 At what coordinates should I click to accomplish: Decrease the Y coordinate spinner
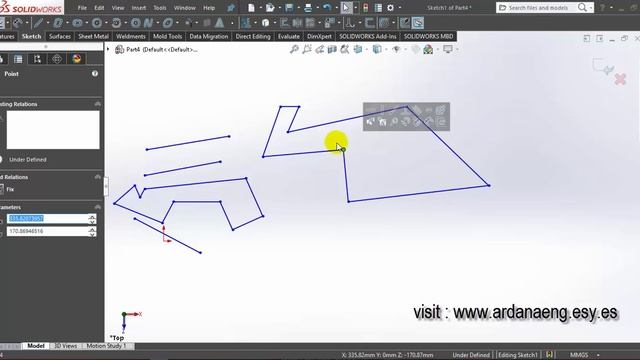(x=92, y=234)
